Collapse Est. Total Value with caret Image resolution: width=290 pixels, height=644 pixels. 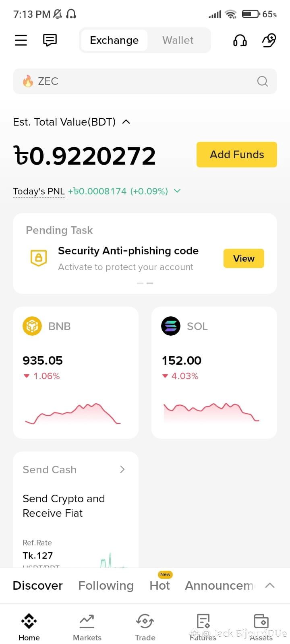pos(126,122)
